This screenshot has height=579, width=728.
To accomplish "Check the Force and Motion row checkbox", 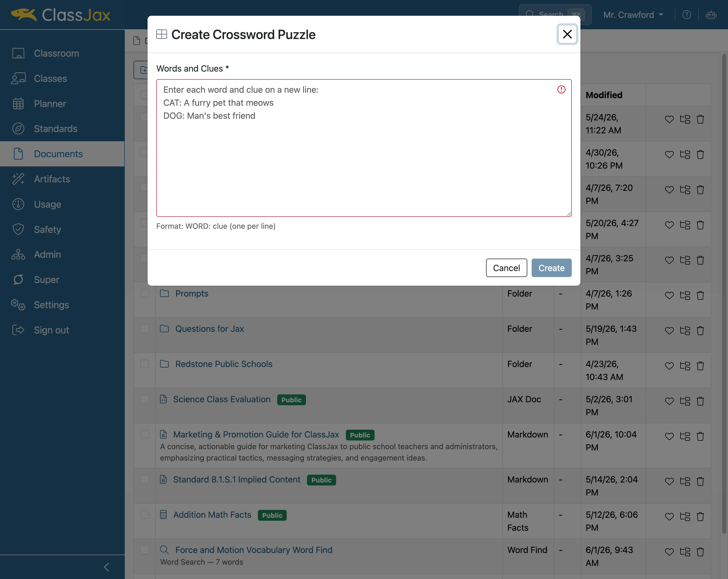I will tap(145, 550).
